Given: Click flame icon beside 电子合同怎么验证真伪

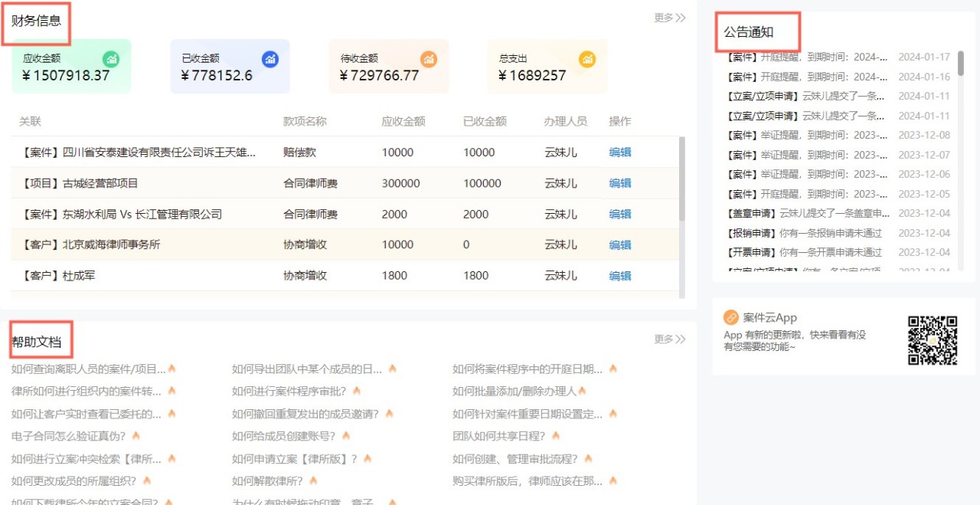Looking at the screenshot, I should (x=136, y=436).
